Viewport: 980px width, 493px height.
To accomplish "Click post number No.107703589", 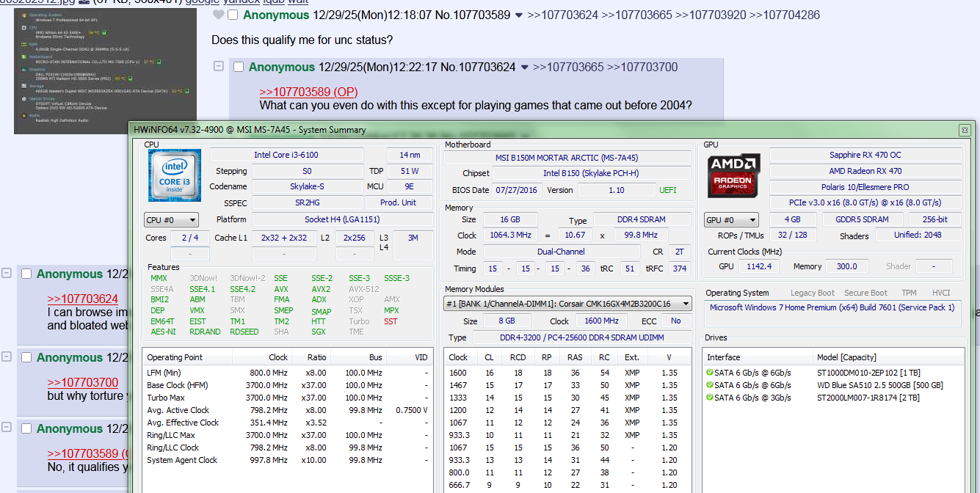I will pos(473,15).
